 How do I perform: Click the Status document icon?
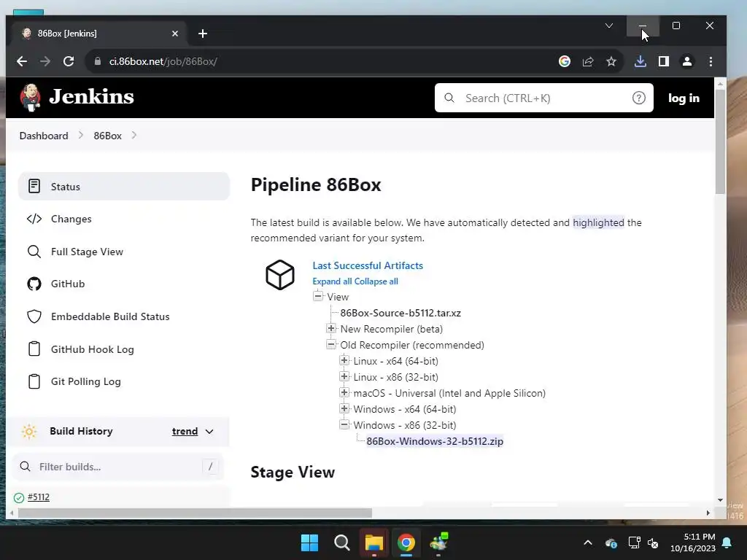(34, 186)
